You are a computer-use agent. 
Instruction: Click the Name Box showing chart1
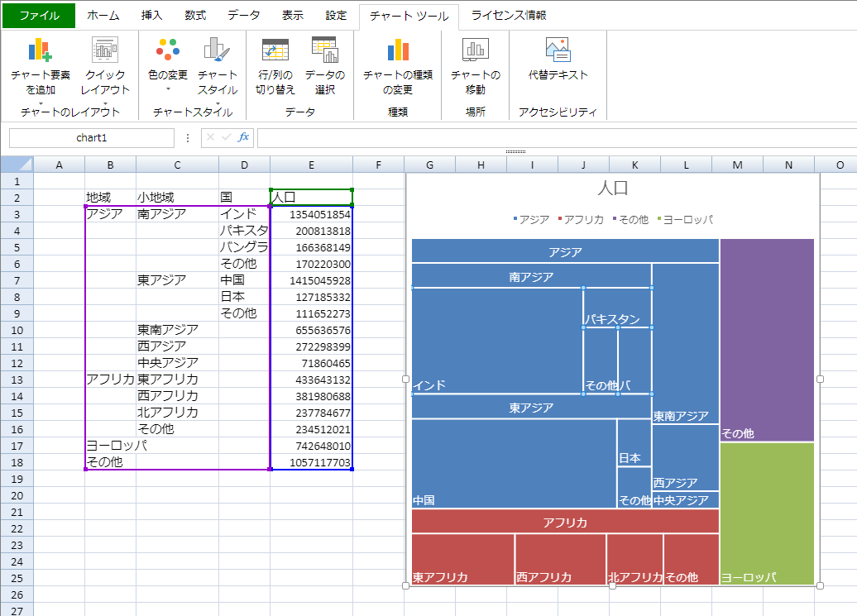click(92, 137)
